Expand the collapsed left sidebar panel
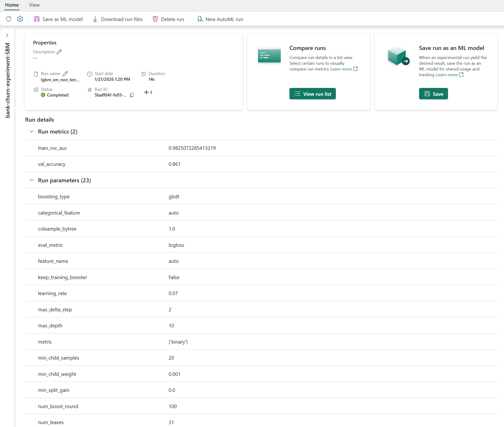 [x=7, y=35]
